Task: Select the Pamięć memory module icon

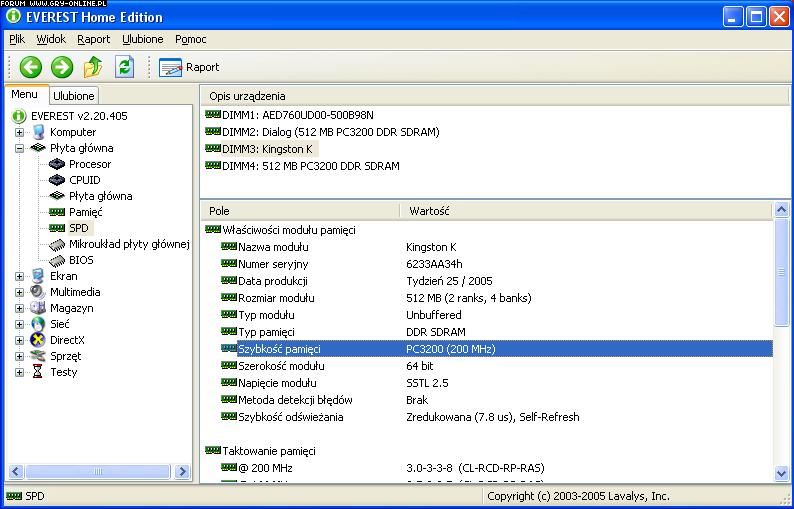Action: (x=57, y=212)
